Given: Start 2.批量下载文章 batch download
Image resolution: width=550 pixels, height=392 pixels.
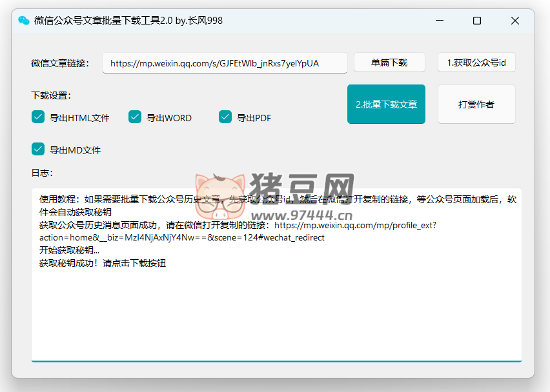Looking at the screenshot, I should click(386, 104).
